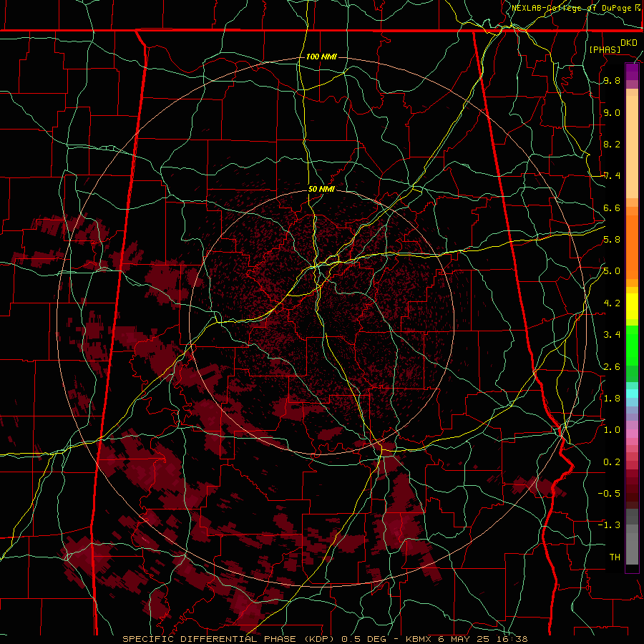Viewport: 644px width, 644px height.
Task: Click the "100 NMI" range ring label
Action: coord(321,57)
